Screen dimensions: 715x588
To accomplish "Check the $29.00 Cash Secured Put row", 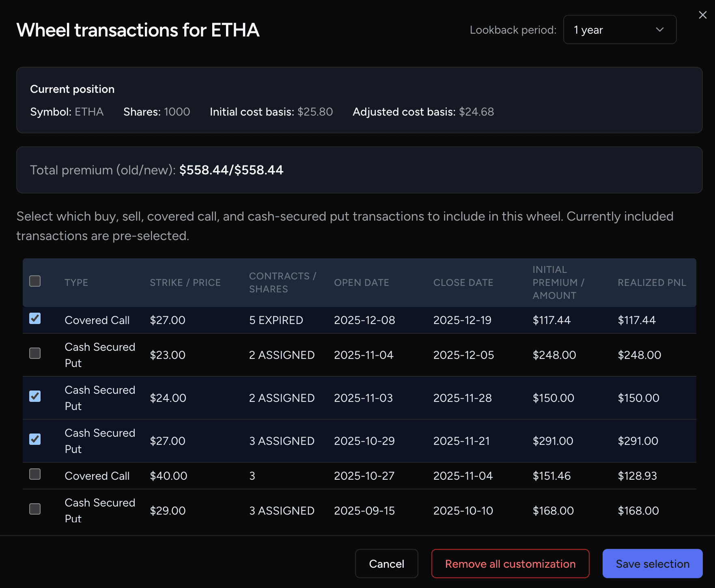I will tap(35, 509).
